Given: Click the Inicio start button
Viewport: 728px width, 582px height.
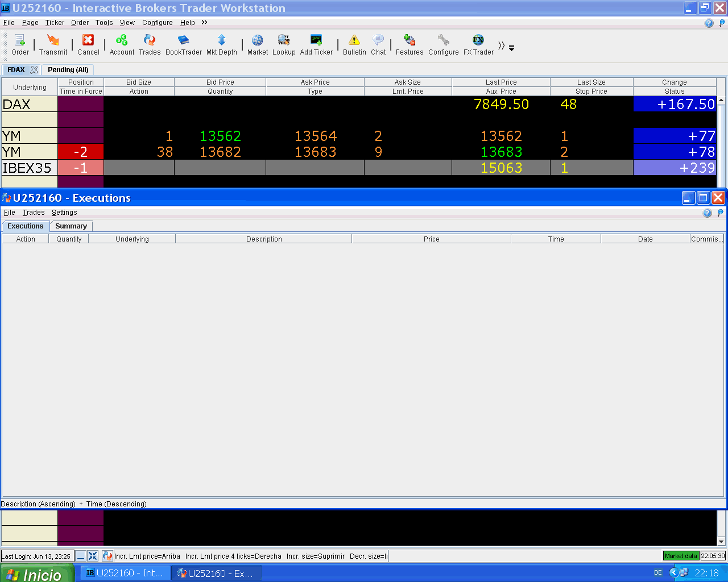Looking at the screenshot, I should [x=37, y=574].
